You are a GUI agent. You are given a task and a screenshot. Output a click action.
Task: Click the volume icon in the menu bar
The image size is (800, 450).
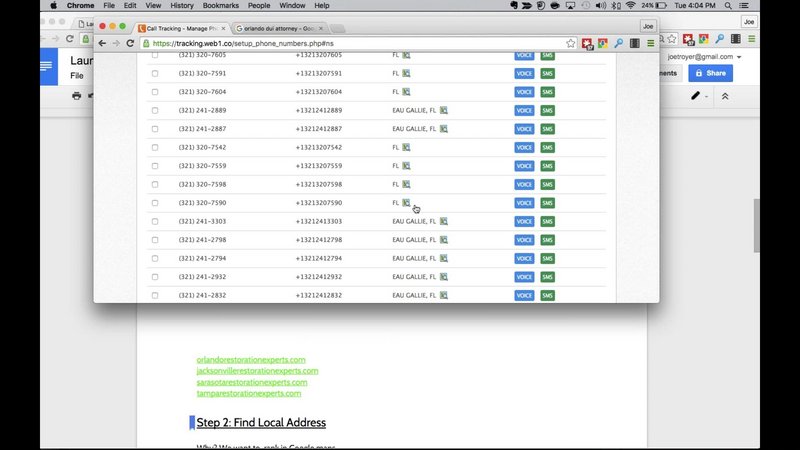tap(601, 6)
